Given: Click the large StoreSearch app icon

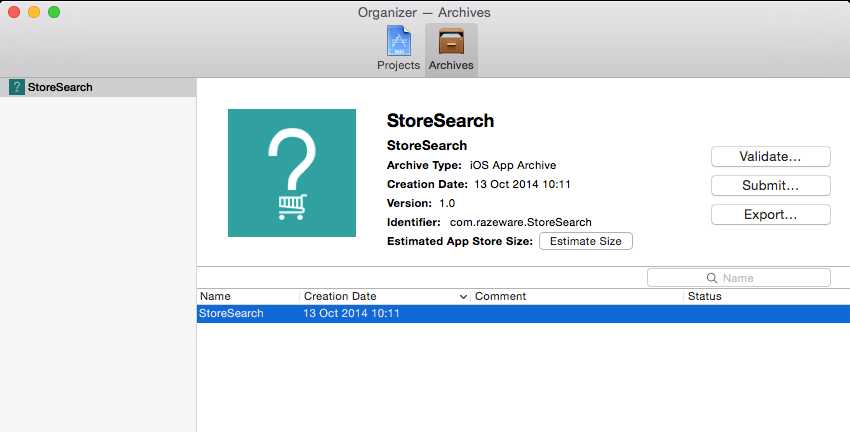Looking at the screenshot, I should [x=292, y=173].
